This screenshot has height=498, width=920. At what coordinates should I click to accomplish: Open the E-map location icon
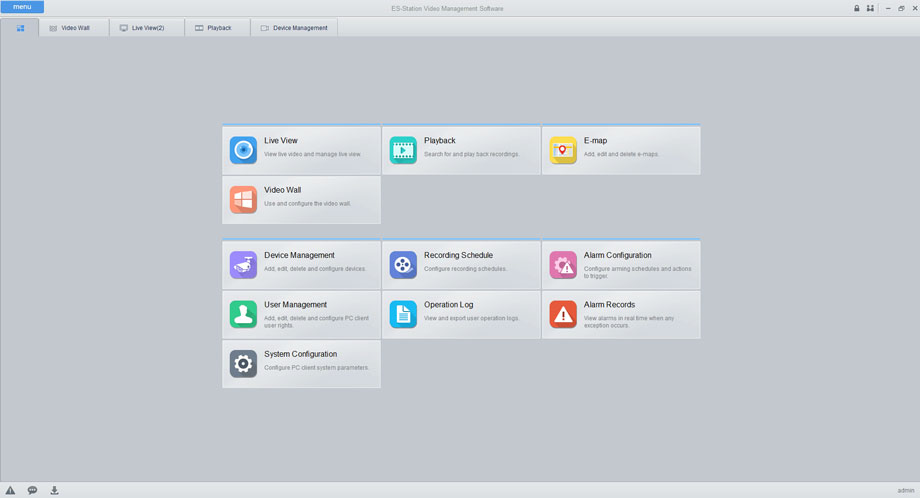click(x=563, y=150)
